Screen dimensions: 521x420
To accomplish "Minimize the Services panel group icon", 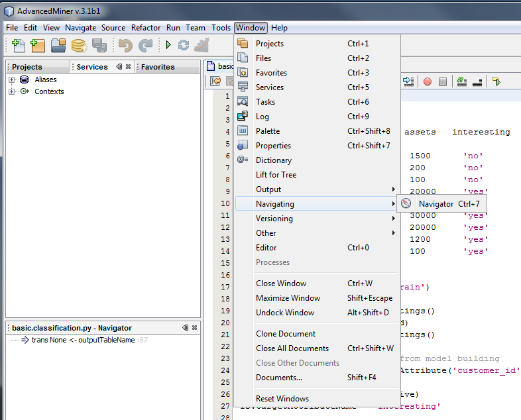I will coord(119,66).
